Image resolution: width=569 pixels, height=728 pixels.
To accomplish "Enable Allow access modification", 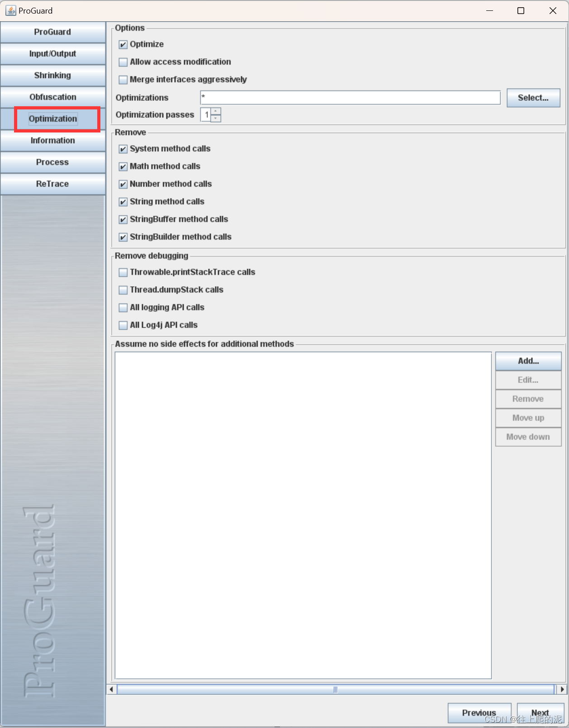I will (123, 62).
